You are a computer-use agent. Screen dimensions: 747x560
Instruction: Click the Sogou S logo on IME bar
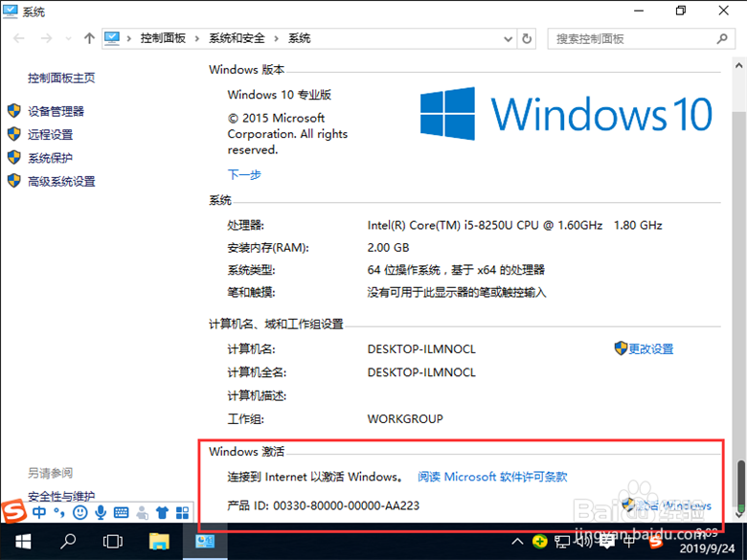[13, 511]
